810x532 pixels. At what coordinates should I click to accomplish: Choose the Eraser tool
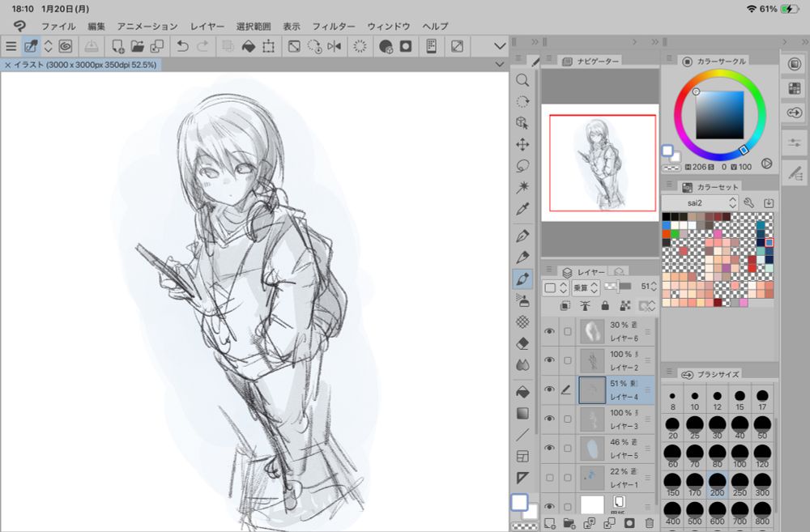pos(522,343)
